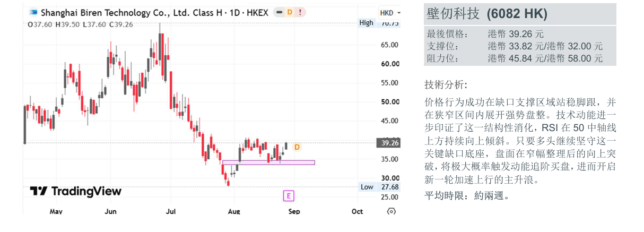Click the May label on time axis

tap(56, 211)
